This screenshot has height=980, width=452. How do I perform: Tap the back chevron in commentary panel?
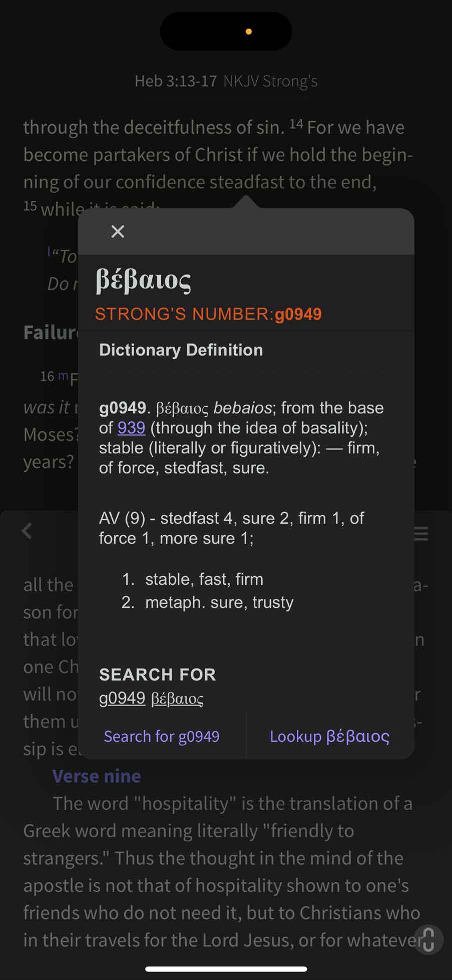point(27,531)
